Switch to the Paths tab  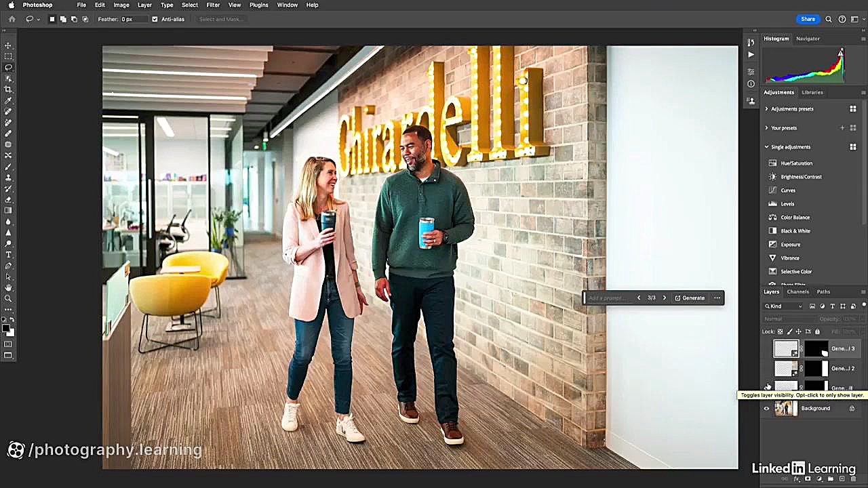pos(823,291)
